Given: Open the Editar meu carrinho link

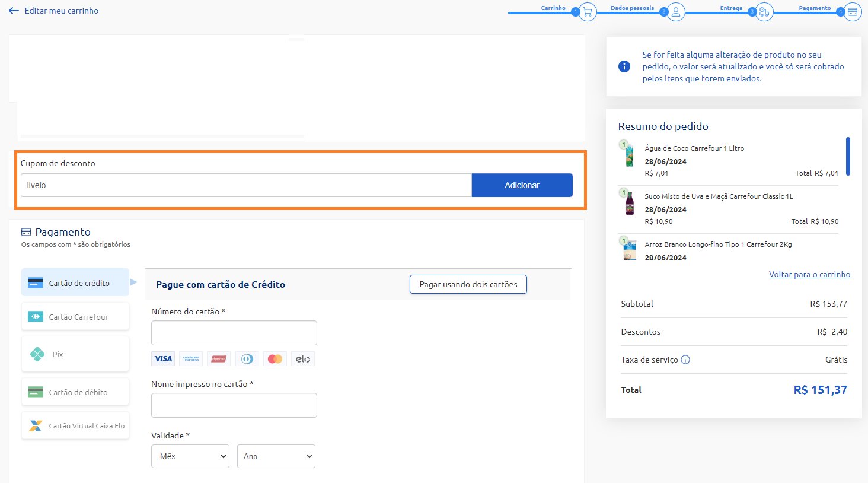Looking at the screenshot, I should coord(61,11).
